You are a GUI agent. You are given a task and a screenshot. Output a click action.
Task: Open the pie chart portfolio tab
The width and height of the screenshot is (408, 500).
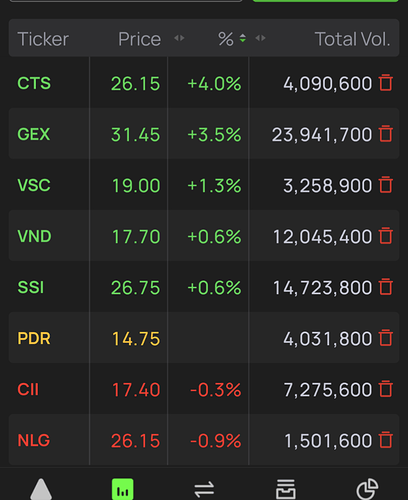tap(367, 489)
